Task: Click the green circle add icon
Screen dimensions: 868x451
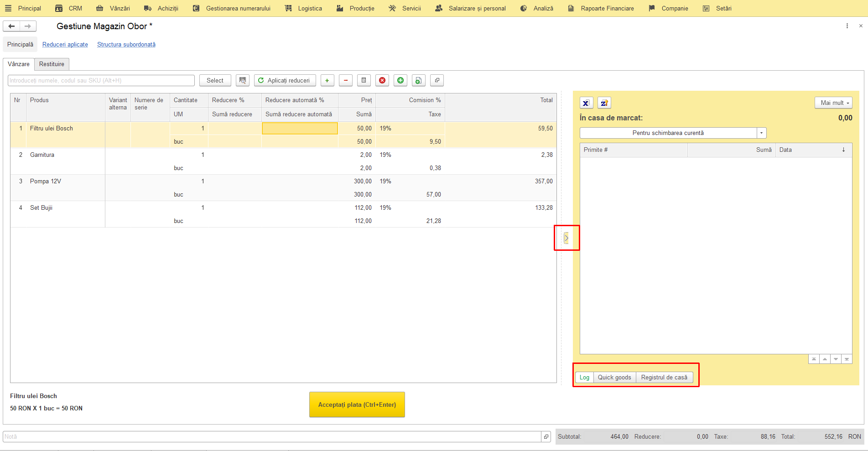Action: (x=400, y=80)
